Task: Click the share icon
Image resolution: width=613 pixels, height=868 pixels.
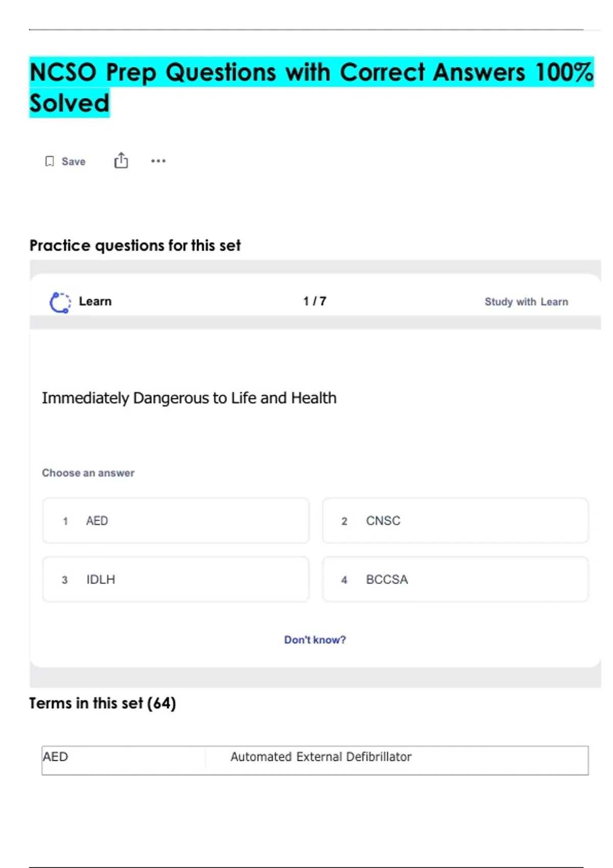Action: point(121,161)
